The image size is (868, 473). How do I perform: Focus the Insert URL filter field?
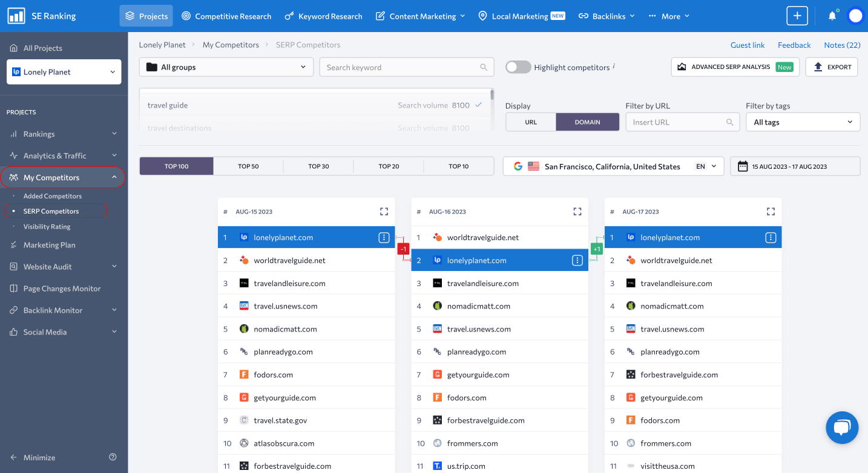coord(683,122)
